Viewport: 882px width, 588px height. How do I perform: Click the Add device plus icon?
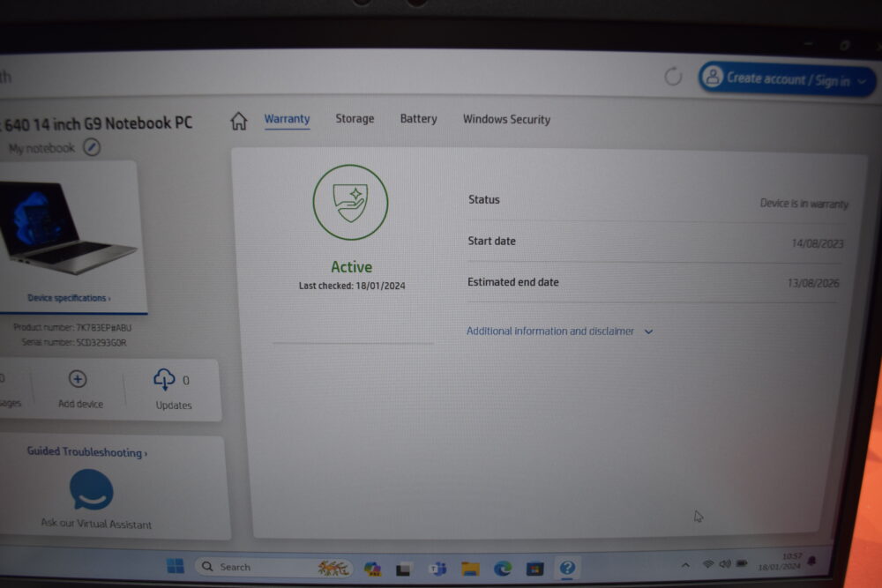point(78,379)
